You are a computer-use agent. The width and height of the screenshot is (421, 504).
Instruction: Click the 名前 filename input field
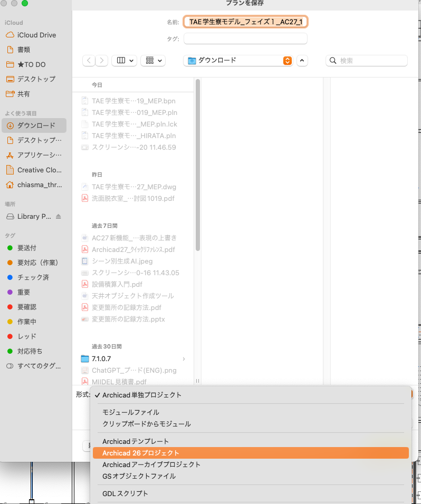click(x=245, y=22)
